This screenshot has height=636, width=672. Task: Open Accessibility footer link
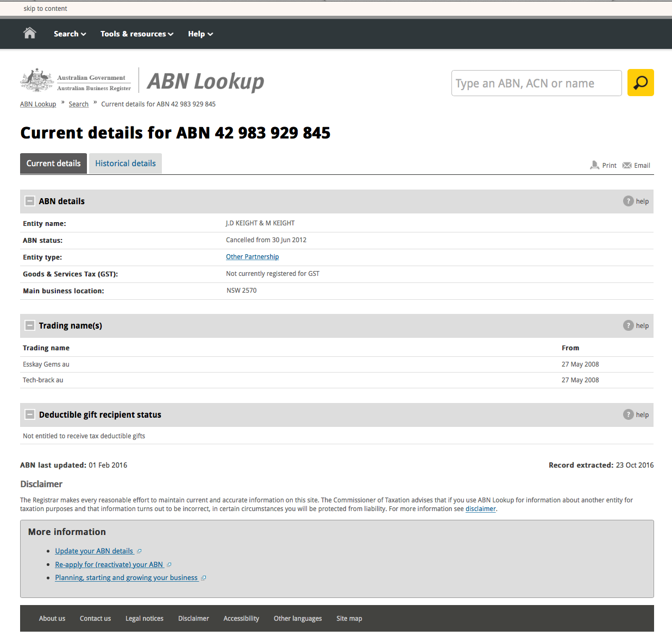[241, 619]
